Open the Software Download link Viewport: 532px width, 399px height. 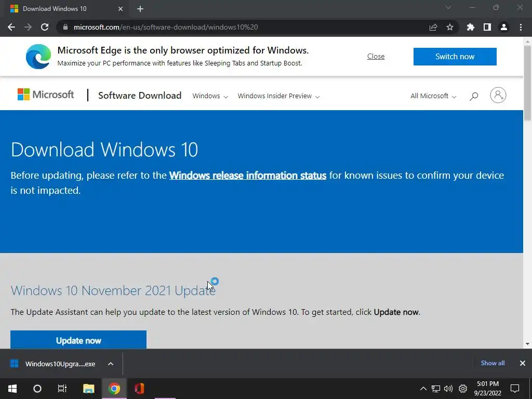pos(140,96)
